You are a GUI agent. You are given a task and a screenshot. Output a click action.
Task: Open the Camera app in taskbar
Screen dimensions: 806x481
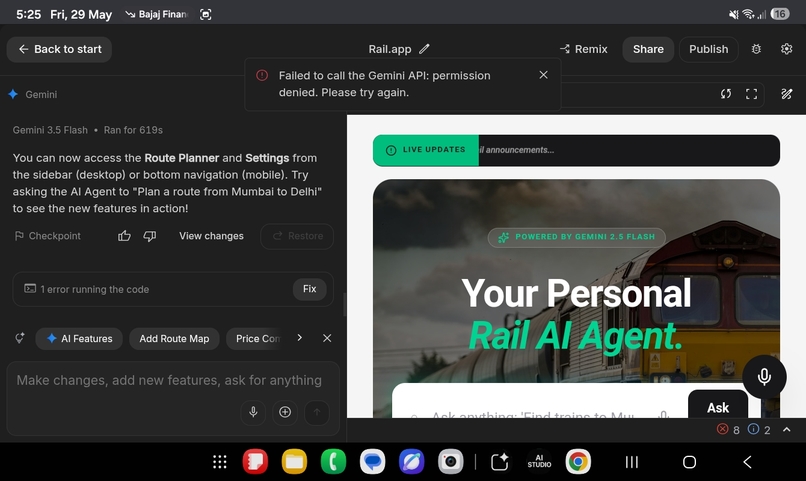[451, 461]
